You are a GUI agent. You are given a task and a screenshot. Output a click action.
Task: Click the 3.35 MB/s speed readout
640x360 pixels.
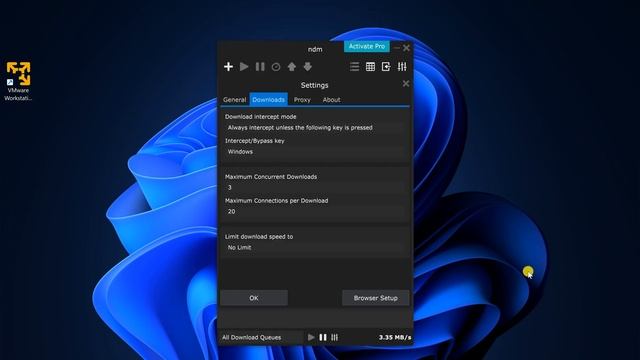(395, 338)
